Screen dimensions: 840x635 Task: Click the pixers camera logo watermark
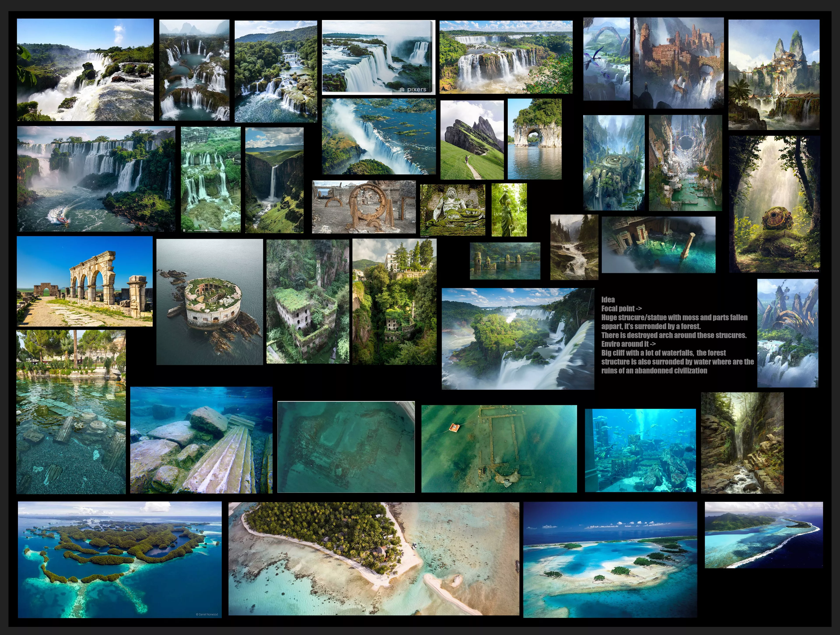[x=402, y=90]
